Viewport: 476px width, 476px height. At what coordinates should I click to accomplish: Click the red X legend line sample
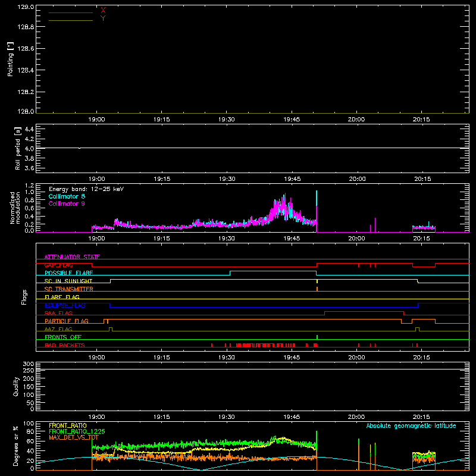point(71,12)
